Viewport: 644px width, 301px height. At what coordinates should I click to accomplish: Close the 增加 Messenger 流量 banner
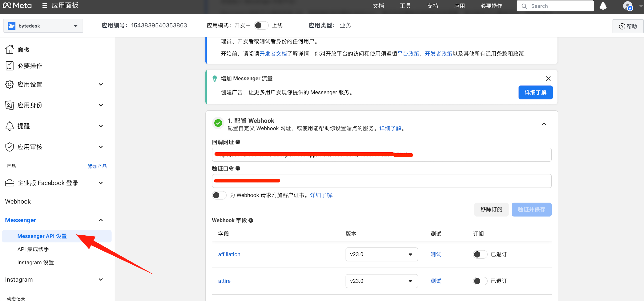[548, 79]
